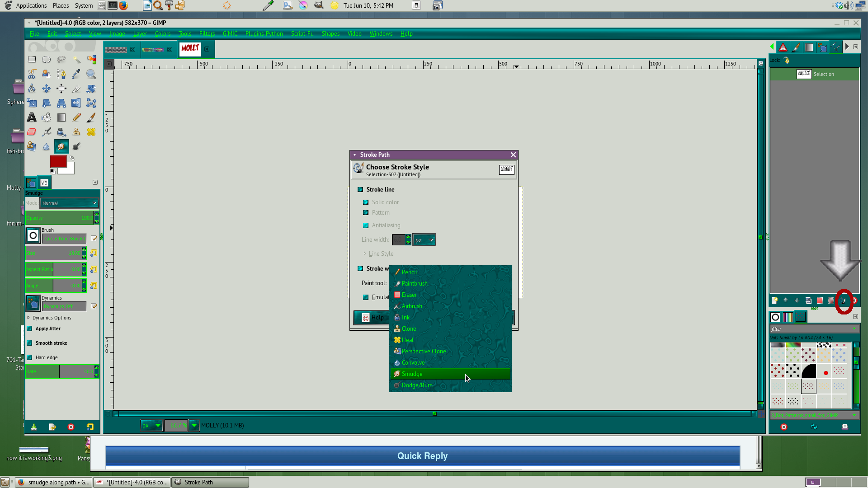Enable Hard edge option

(30, 358)
